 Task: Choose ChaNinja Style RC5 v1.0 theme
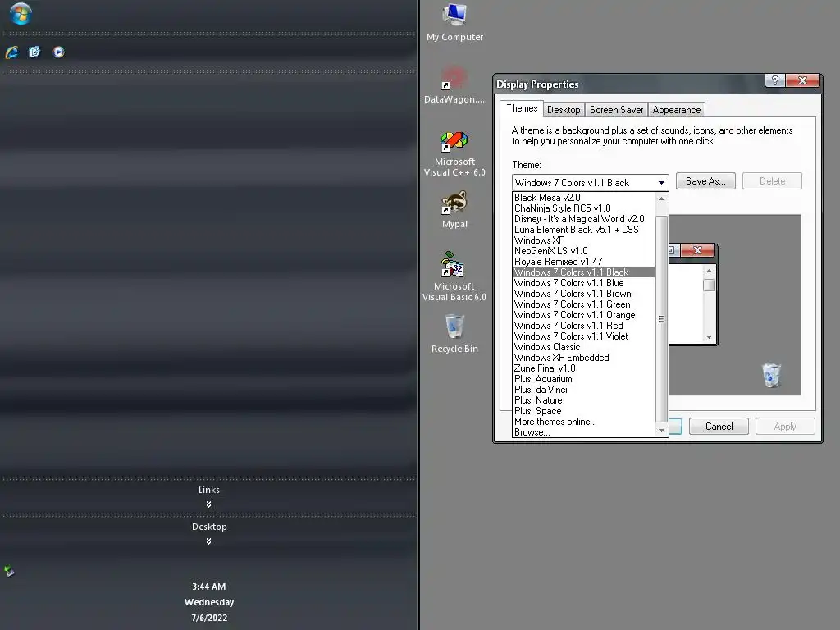tap(583, 208)
